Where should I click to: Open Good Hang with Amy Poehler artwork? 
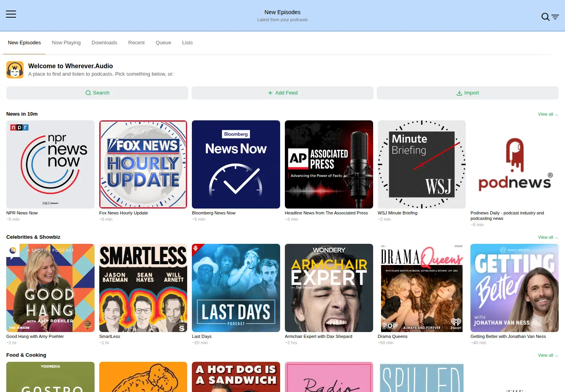(50, 288)
